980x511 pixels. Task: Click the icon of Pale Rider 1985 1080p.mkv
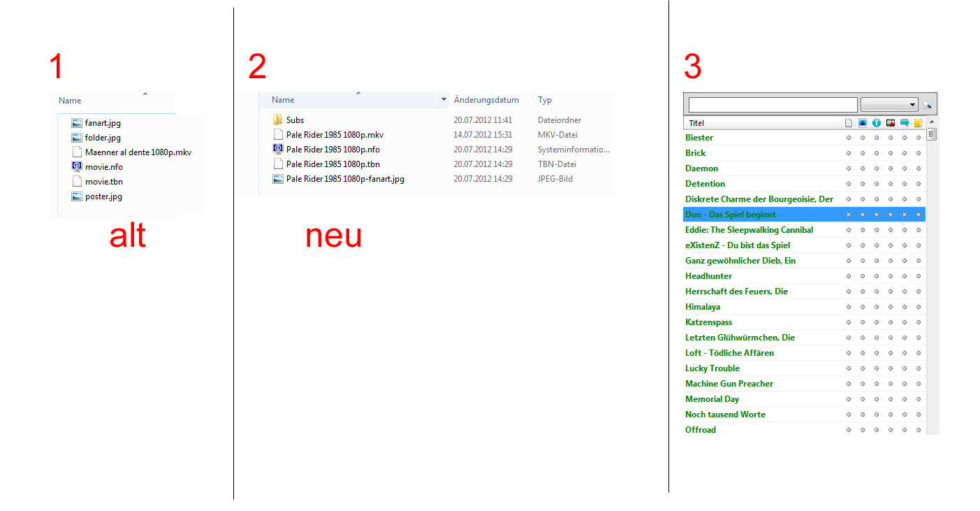[277, 134]
